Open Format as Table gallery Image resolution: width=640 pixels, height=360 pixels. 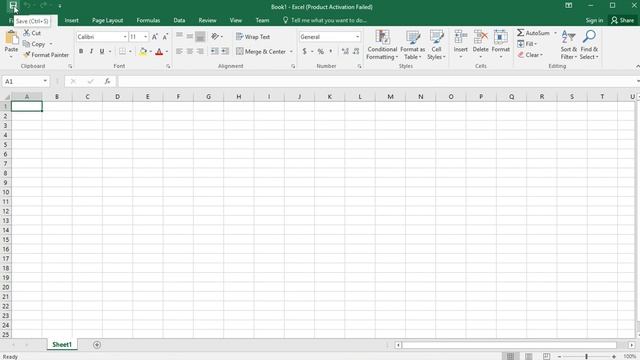(413, 45)
